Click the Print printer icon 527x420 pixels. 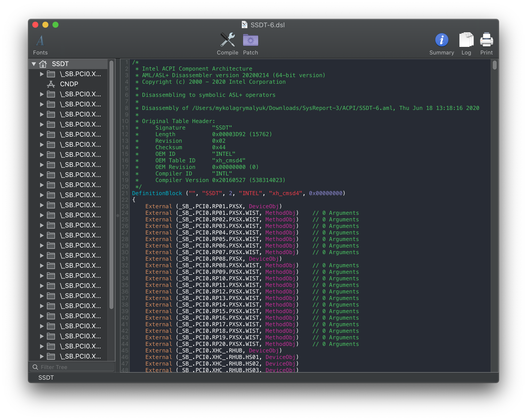(486, 40)
